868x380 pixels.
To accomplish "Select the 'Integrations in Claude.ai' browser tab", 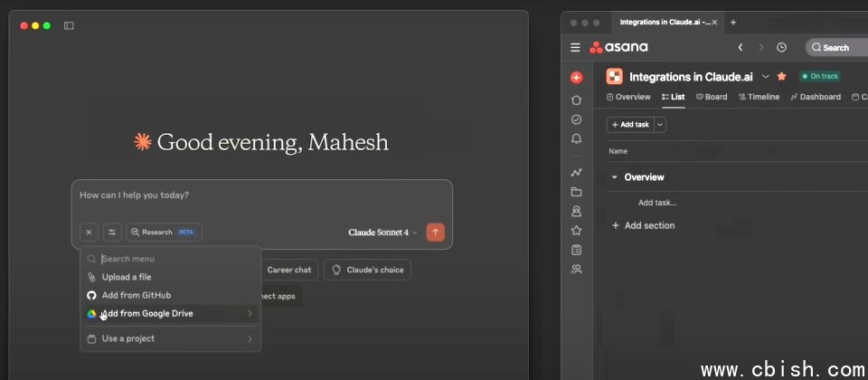I will click(x=667, y=22).
